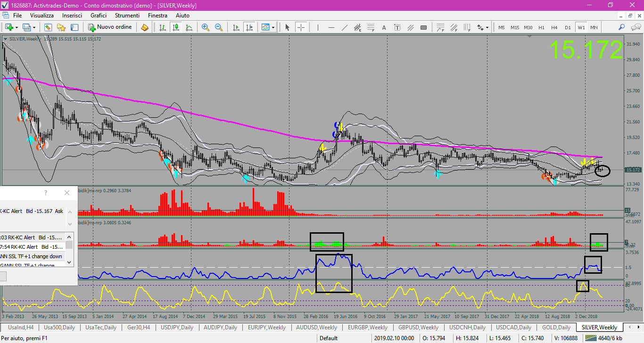Select the alert row ending ":03 RK-KC Alert"
This screenshot has height=343, width=644.
[33, 237]
